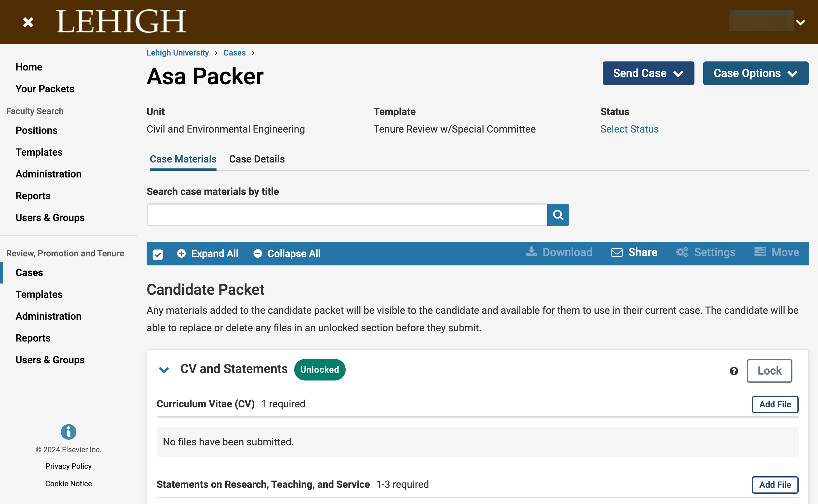Open Administration under Review, Promotion and Tenure
818x504 pixels.
(x=48, y=316)
